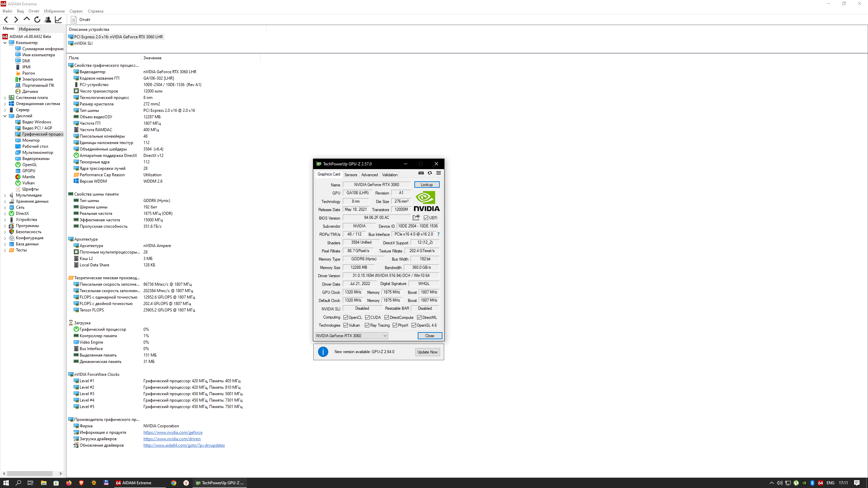Image resolution: width=868 pixels, height=488 pixels.
Task: Click the Lookup button
Action: 427,185
